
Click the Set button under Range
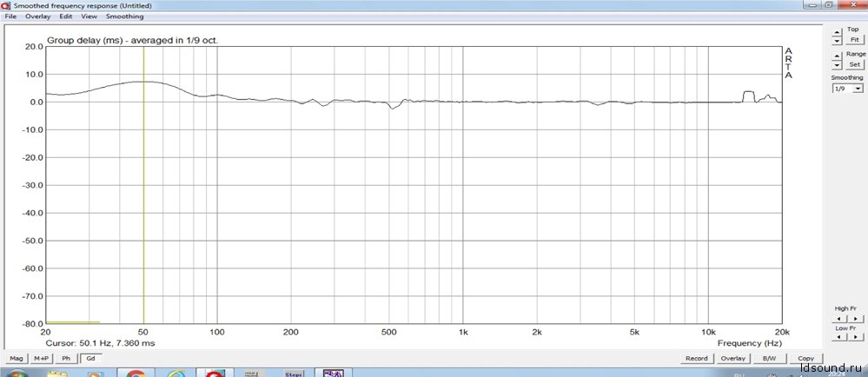tap(855, 64)
